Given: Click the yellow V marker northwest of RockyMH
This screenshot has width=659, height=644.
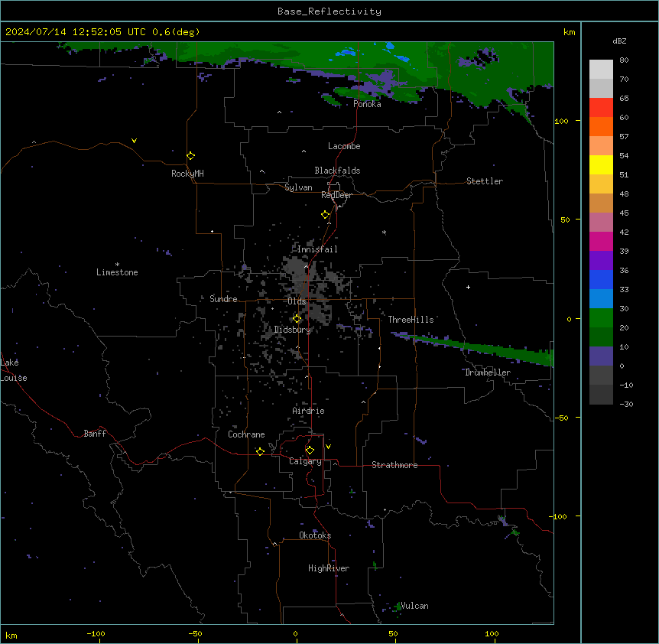Looking at the screenshot, I should [134, 141].
